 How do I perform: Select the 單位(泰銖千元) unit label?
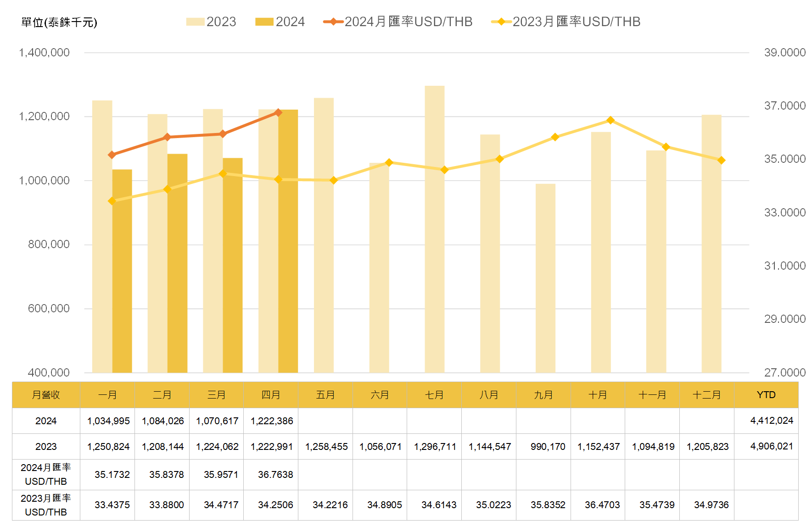pos(59,22)
